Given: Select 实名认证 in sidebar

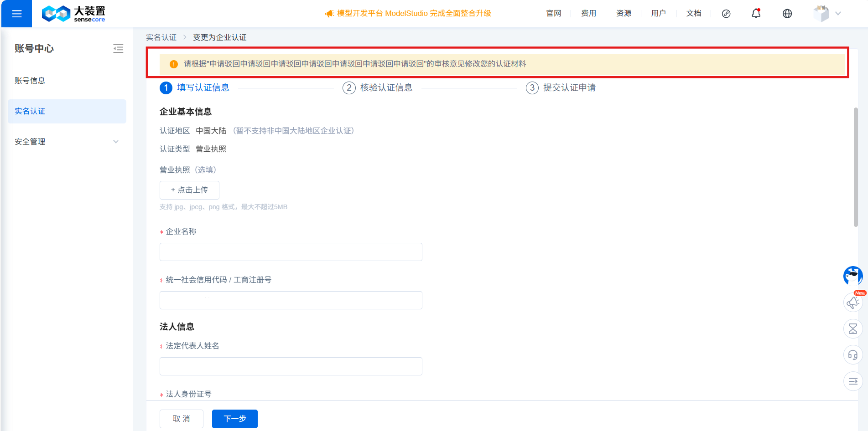Looking at the screenshot, I should (x=67, y=111).
